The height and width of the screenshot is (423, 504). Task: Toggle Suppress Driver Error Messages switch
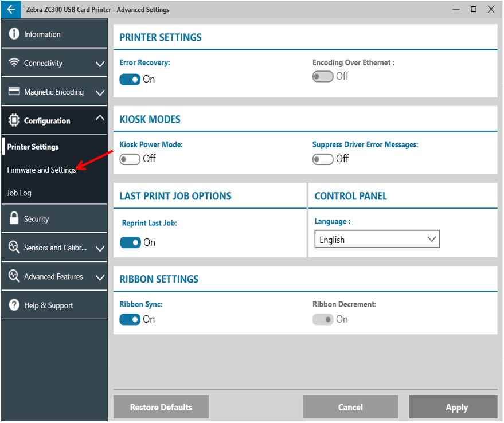click(323, 159)
